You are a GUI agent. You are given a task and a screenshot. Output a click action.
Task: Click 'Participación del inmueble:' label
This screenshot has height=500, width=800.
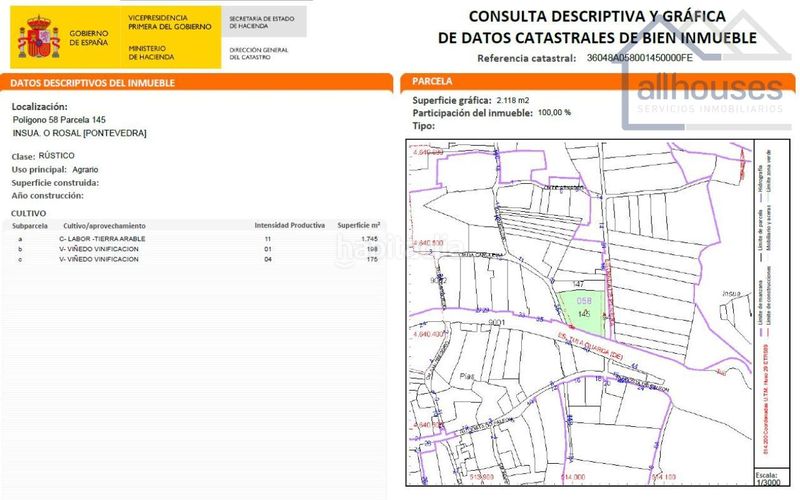coord(472,113)
